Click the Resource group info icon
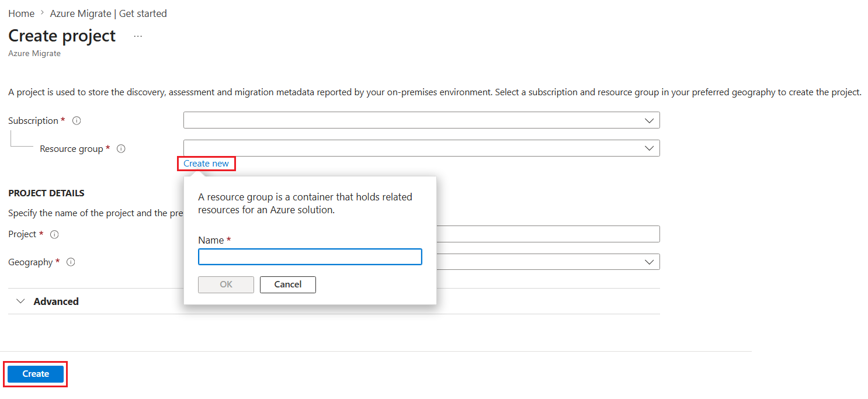Screen dimensions: 868x399 121,149
